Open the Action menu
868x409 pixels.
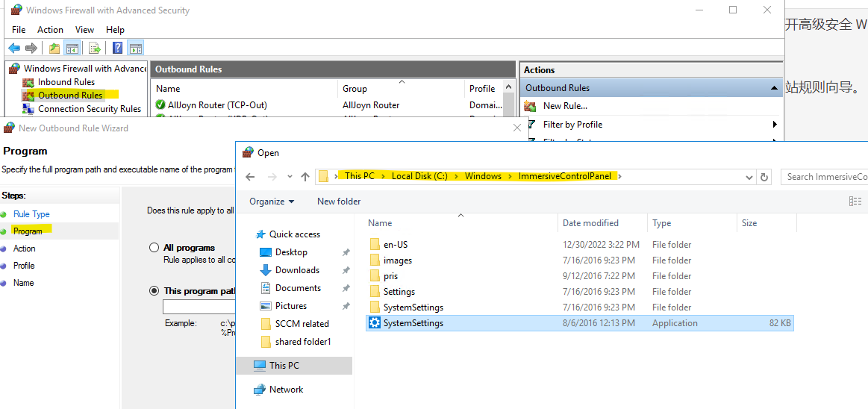[x=50, y=30]
